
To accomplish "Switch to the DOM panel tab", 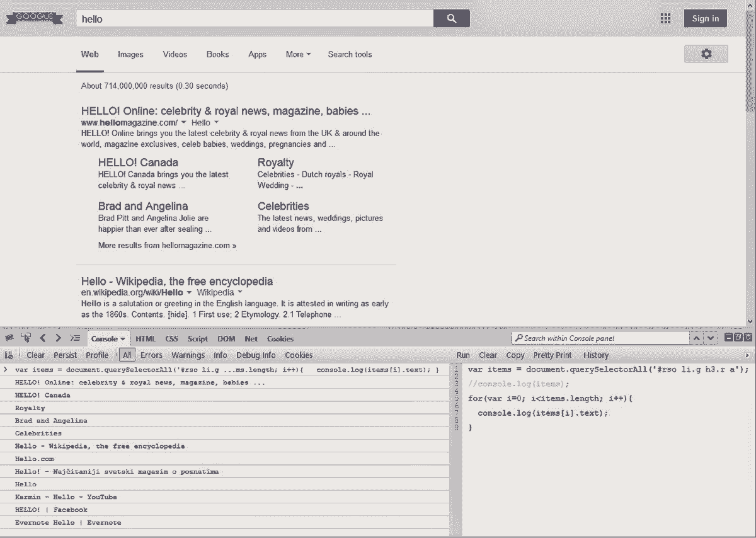I will (226, 338).
